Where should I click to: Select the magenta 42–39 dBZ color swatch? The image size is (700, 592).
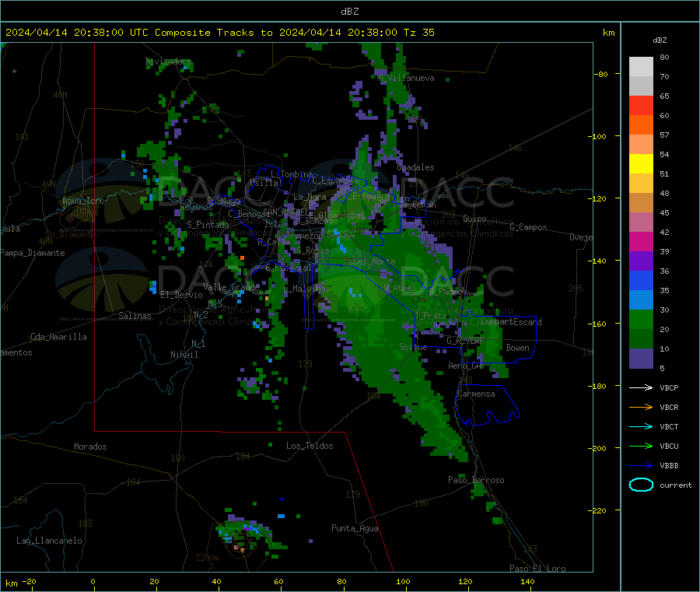click(641, 241)
